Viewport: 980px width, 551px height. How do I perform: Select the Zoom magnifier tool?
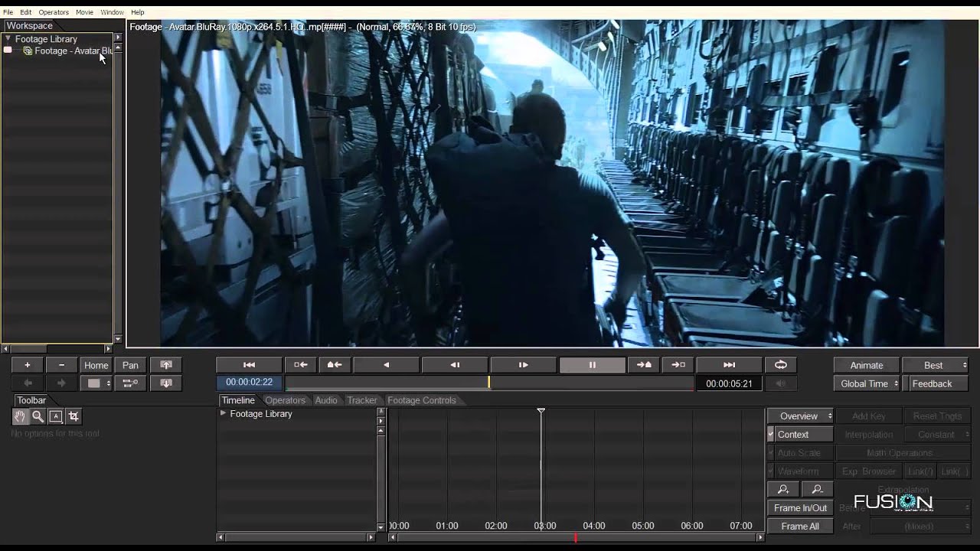pos(38,416)
